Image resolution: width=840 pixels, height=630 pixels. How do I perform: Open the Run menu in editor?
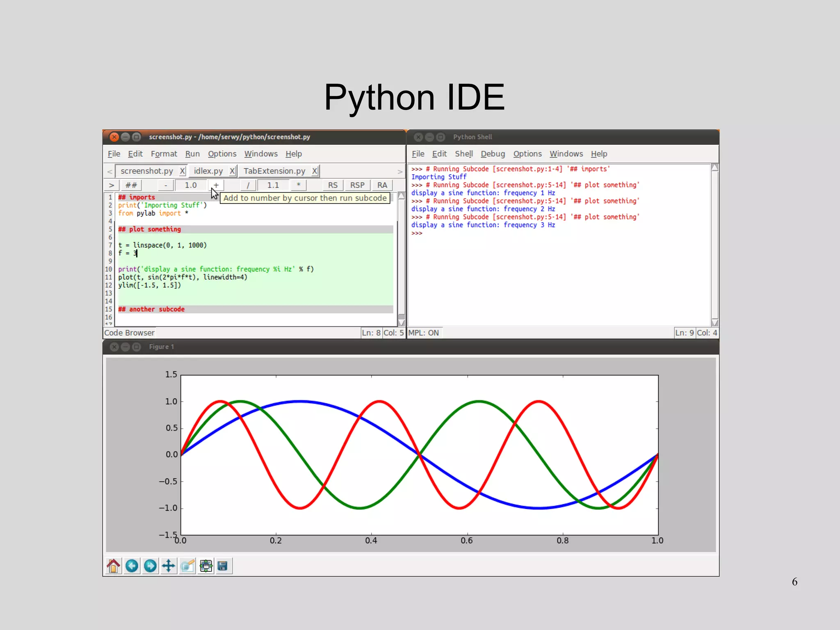[192, 154]
